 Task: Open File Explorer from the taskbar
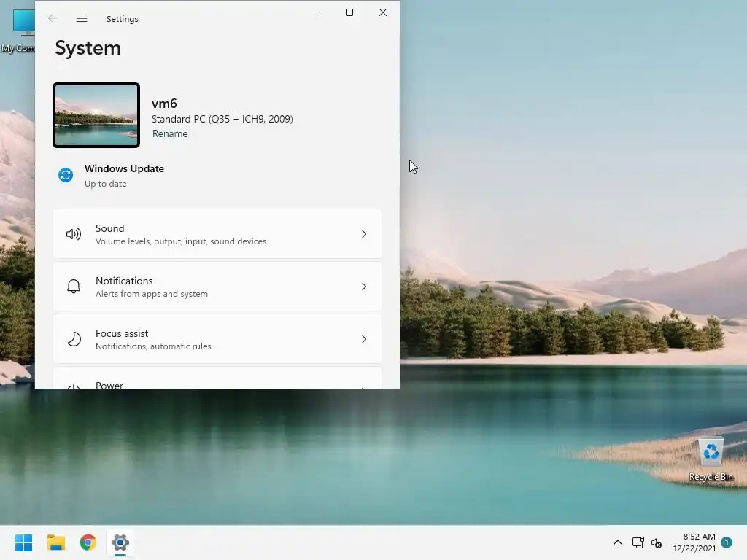[55, 542]
